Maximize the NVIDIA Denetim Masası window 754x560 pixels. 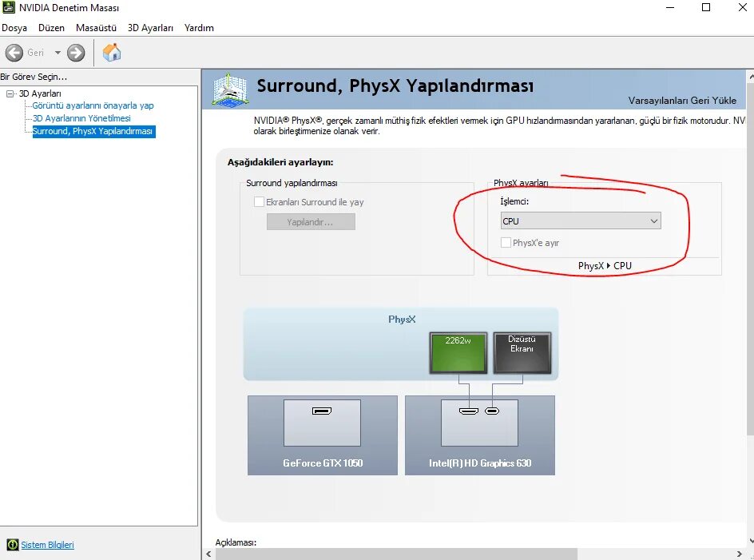(706, 7)
